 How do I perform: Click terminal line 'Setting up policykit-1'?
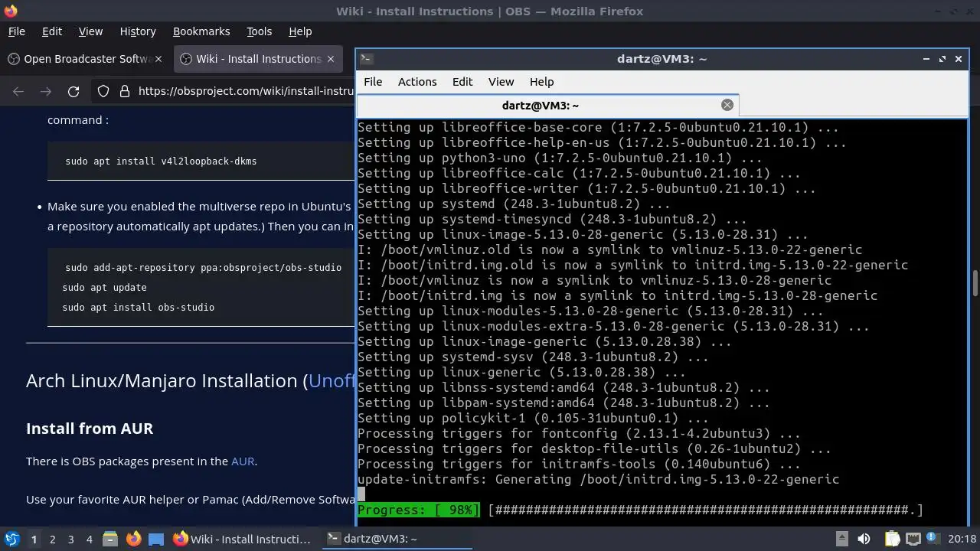[x=533, y=418]
